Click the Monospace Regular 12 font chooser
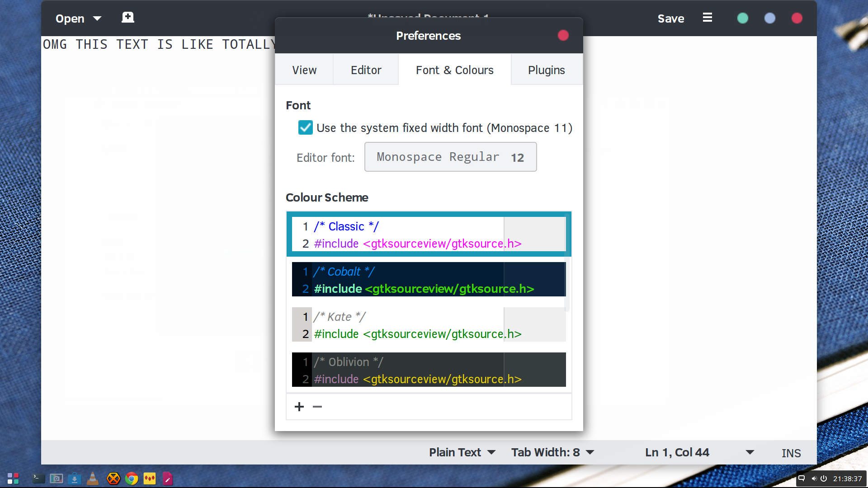Viewport: 868px width, 488px height. 451,157
